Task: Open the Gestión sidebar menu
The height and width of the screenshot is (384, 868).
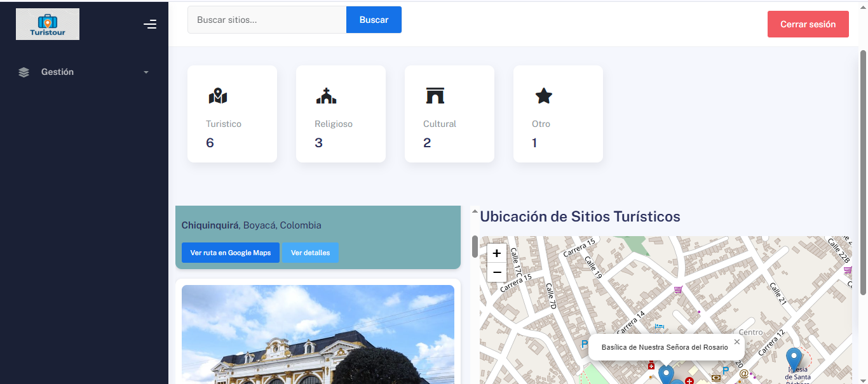Action: click(57, 72)
